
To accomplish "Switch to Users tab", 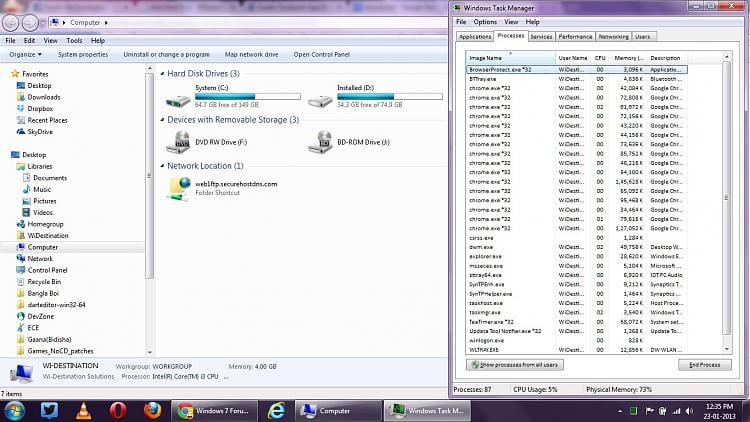I will coord(642,37).
